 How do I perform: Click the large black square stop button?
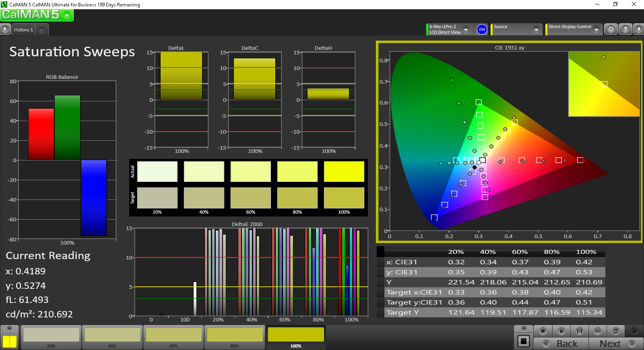click(524, 341)
